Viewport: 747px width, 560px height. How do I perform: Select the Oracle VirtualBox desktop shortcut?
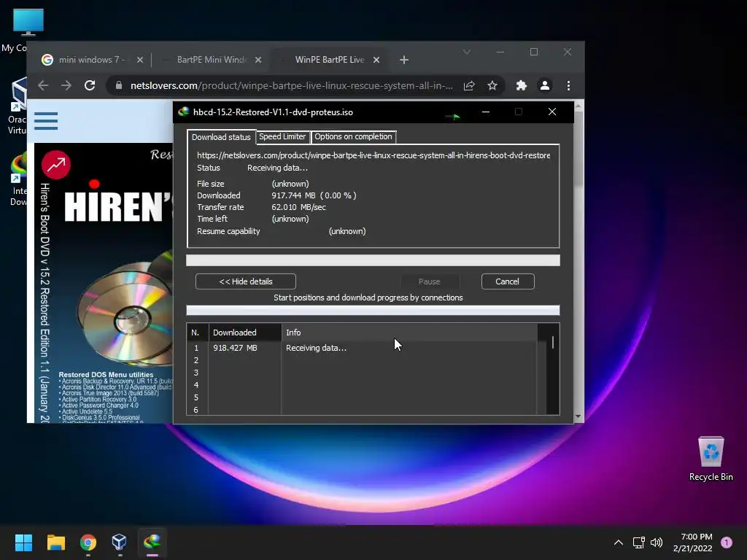click(x=18, y=106)
